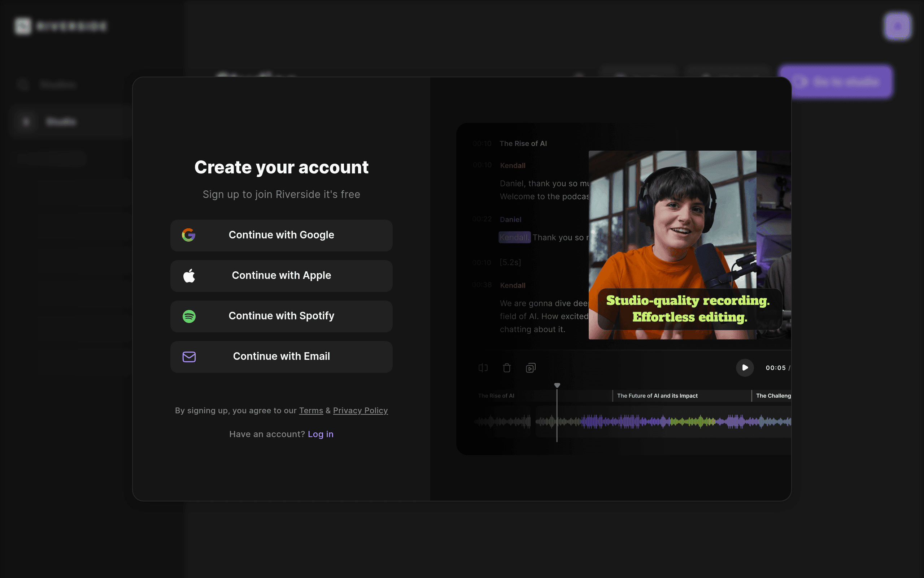The height and width of the screenshot is (578, 924).
Task: Click 'The Rise of AI' transcript heading
Action: [523, 144]
